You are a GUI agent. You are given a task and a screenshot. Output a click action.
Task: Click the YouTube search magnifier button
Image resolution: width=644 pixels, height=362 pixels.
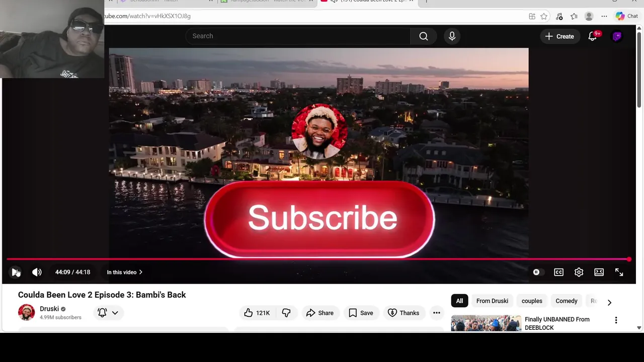[x=424, y=36]
